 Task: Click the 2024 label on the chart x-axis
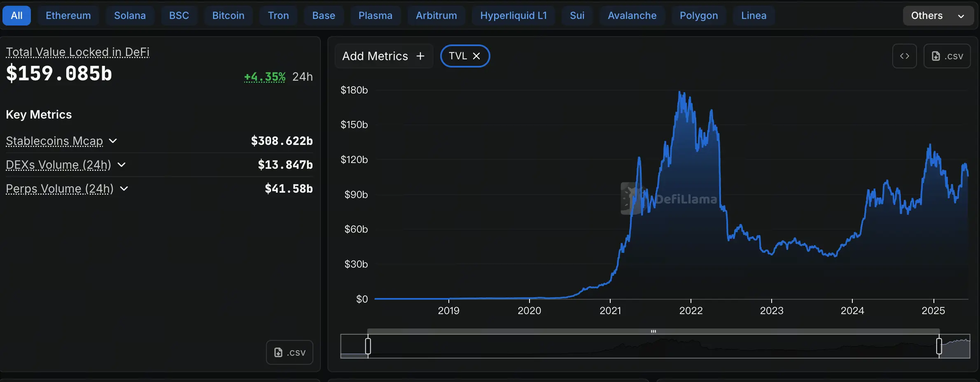click(852, 310)
